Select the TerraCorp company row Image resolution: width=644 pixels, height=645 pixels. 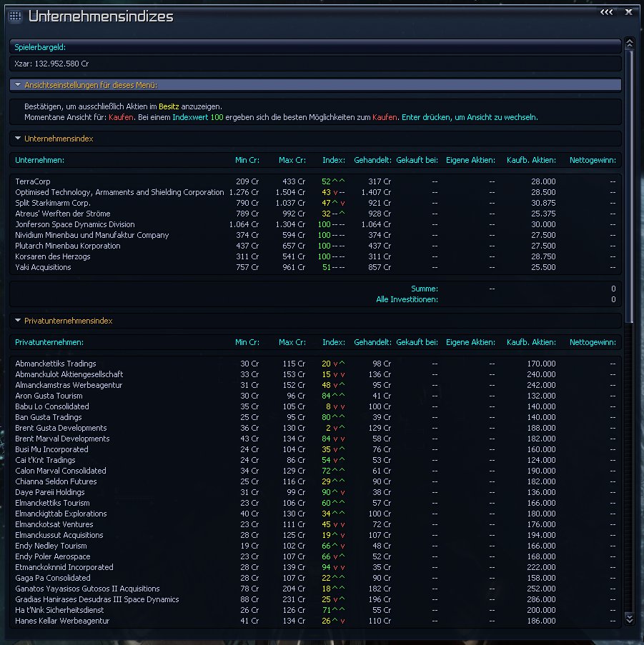(33, 181)
